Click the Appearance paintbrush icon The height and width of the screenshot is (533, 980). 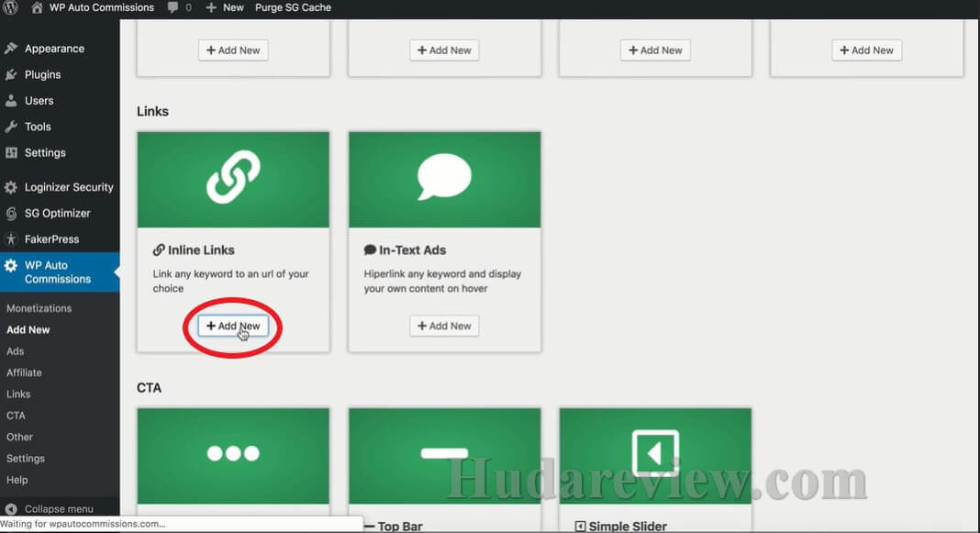[x=11, y=49]
